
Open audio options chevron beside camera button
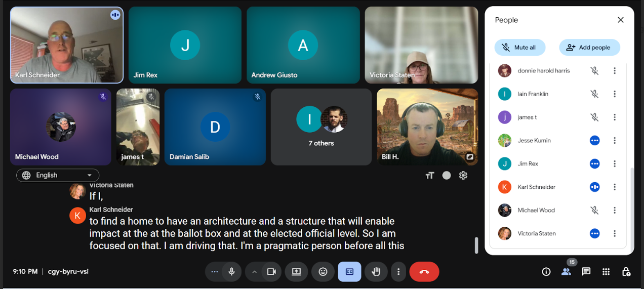[x=255, y=272]
